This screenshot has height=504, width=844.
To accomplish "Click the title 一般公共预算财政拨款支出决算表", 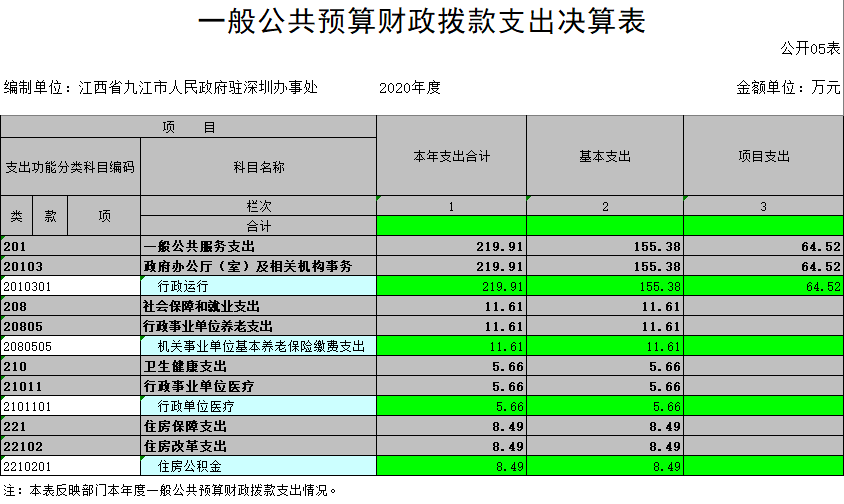I will click(421, 22).
